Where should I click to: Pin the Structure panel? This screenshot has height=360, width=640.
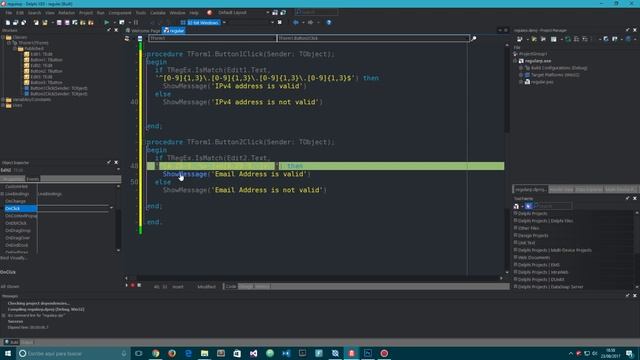109,30
